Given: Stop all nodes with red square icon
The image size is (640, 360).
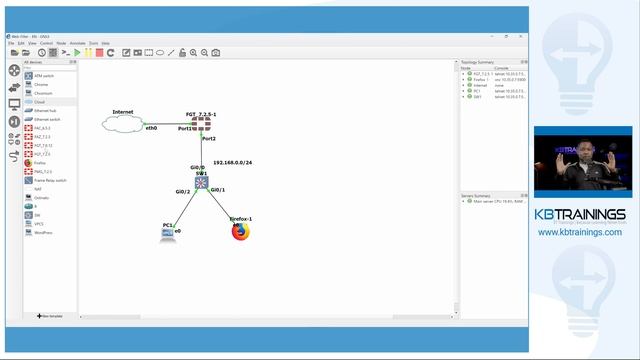Looking at the screenshot, I should click(x=99, y=53).
